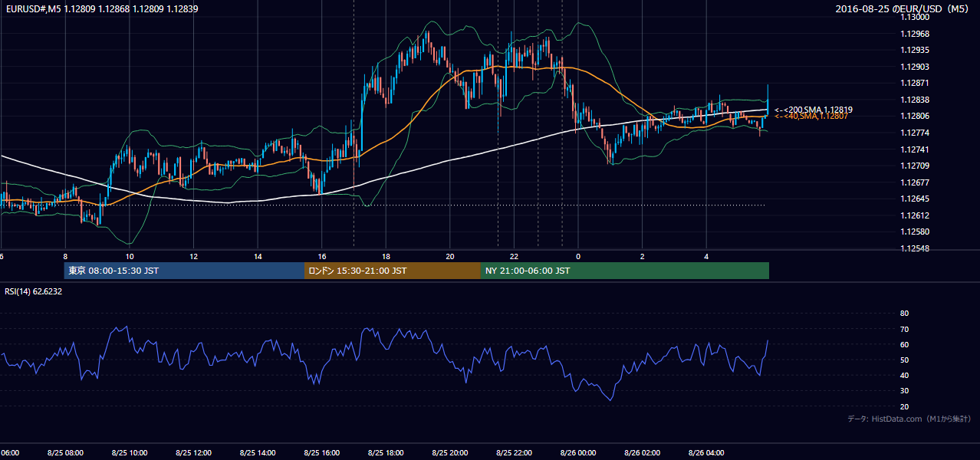Click RSI scale value 40
This screenshot has width=980, height=460.
click(x=904, y=375)
